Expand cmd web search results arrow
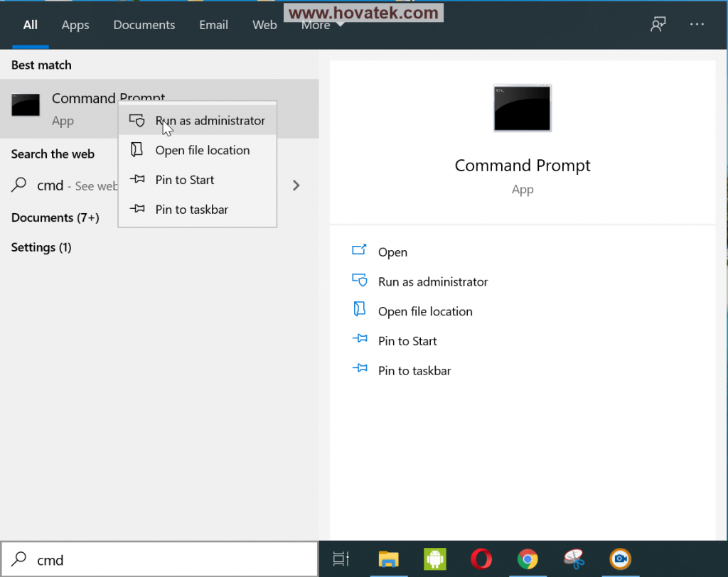The width and height of the screenshot is (728, 577). tap(296, 185)
